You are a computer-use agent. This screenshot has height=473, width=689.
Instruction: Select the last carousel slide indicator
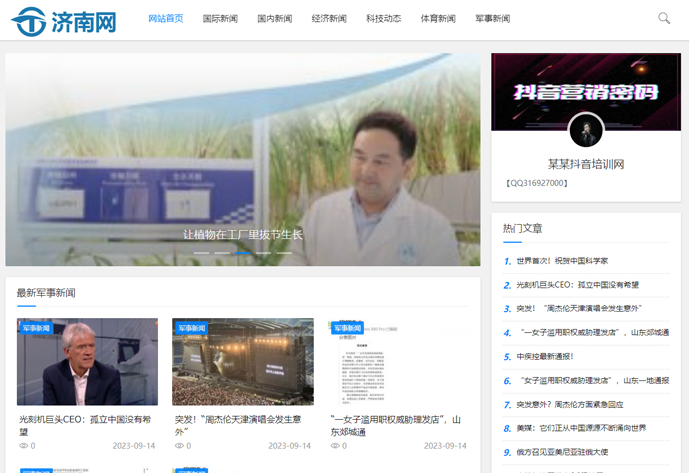coord(285,253)
